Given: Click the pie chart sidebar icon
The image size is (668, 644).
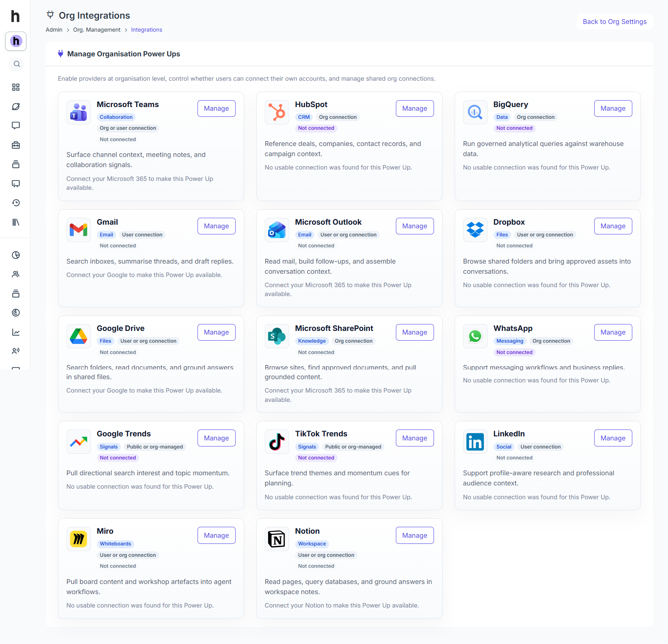Looking at the screenshot, I should click(x=16, y=255).
